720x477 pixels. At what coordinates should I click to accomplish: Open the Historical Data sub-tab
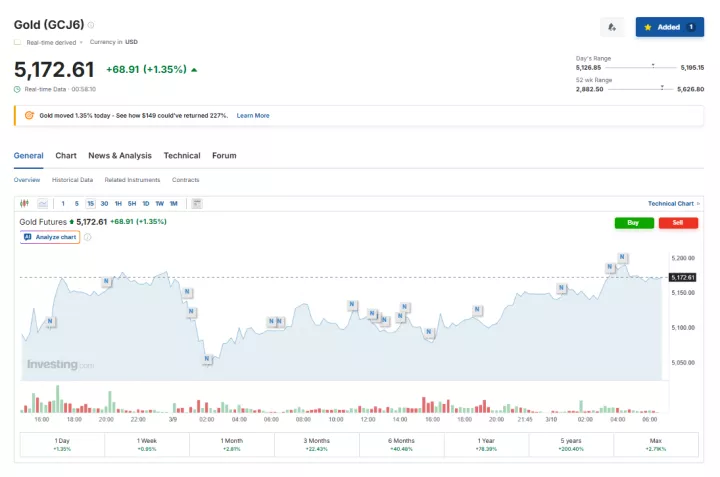(x=72, y=180)
